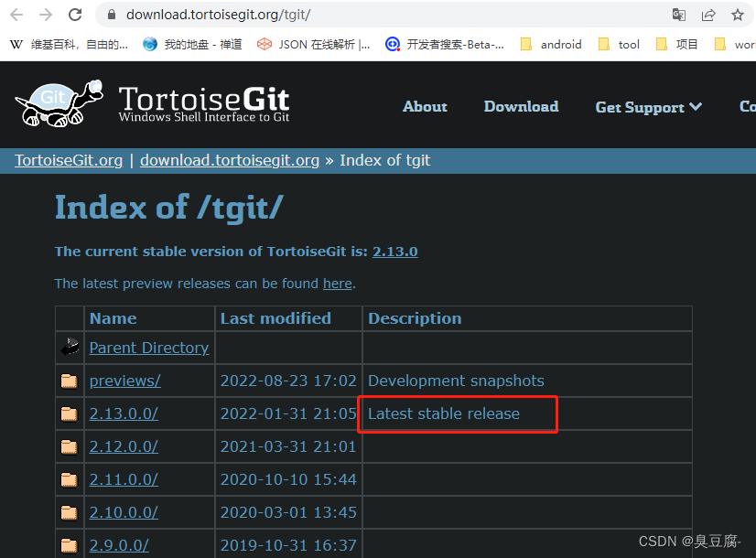756x558 pixels.
Task: Click the TortoiseGit.org breadcrumb link
Action: click(x=69, y=160)
